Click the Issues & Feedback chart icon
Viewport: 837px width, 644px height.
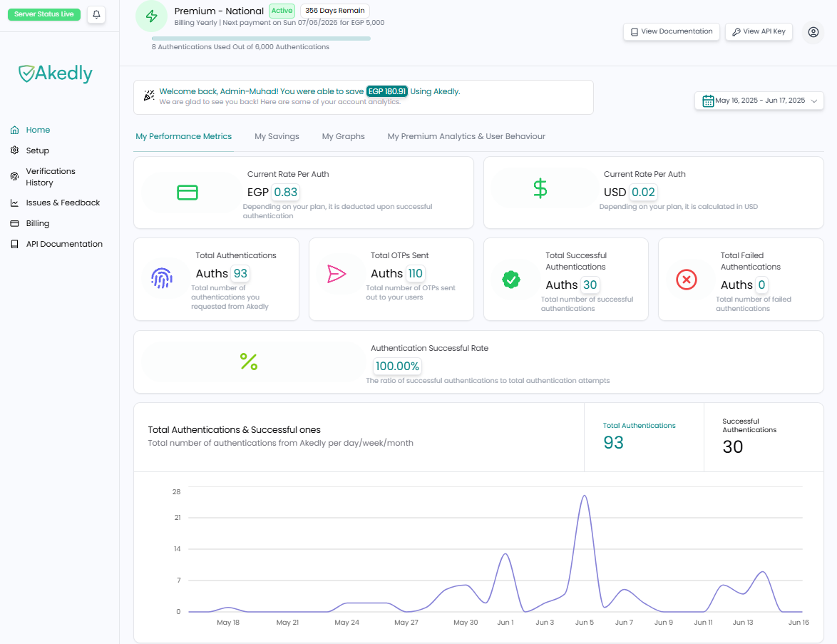point(14,203)
